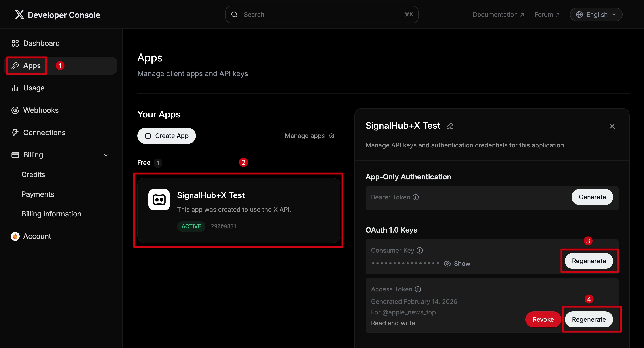
Task: Edit app name with pencil icon
Action: (x=450, y=126)
